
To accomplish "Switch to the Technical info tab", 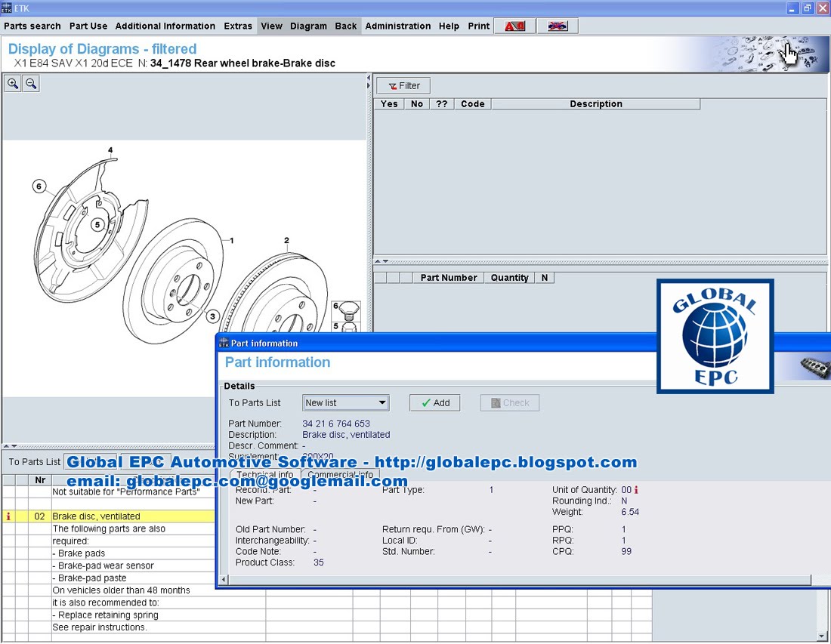I will click(265, 474).
